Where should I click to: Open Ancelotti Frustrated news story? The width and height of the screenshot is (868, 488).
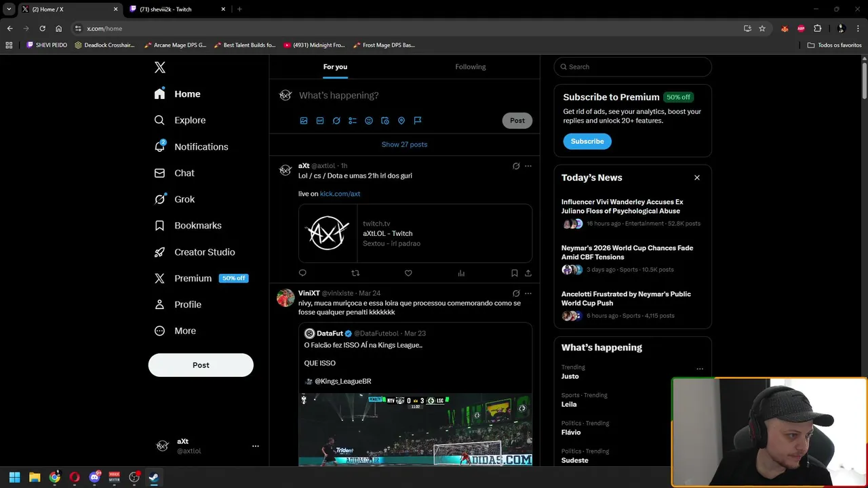click(632, 305)
